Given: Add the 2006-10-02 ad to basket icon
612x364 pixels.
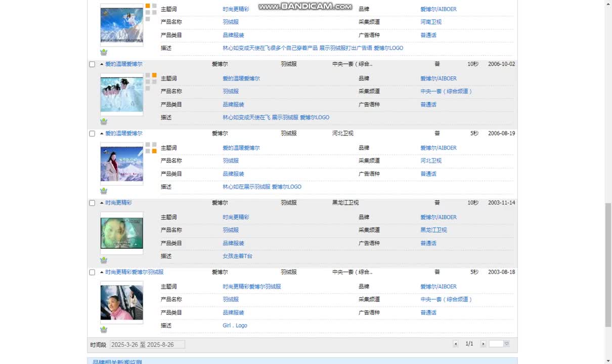Looking at the screenshot, I should click(x=104, y=121).
